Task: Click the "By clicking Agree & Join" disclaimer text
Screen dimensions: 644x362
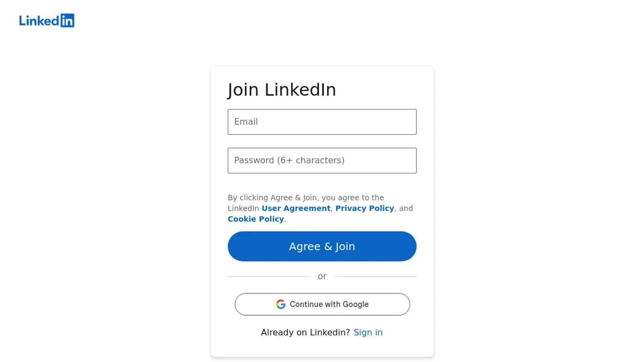Action: (x=320, y=208)
